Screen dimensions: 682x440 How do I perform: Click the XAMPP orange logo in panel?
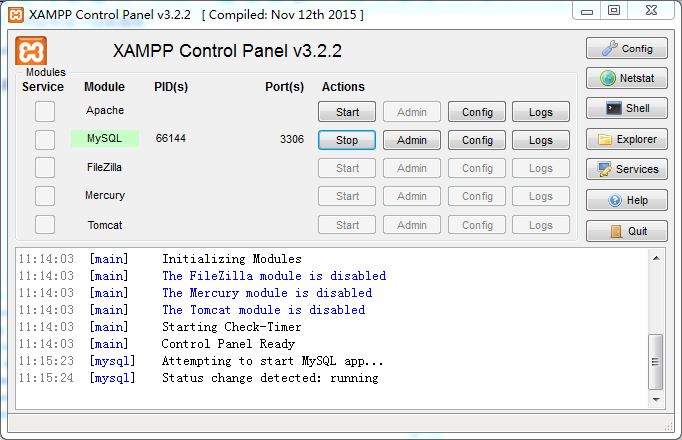click(31, 51)
